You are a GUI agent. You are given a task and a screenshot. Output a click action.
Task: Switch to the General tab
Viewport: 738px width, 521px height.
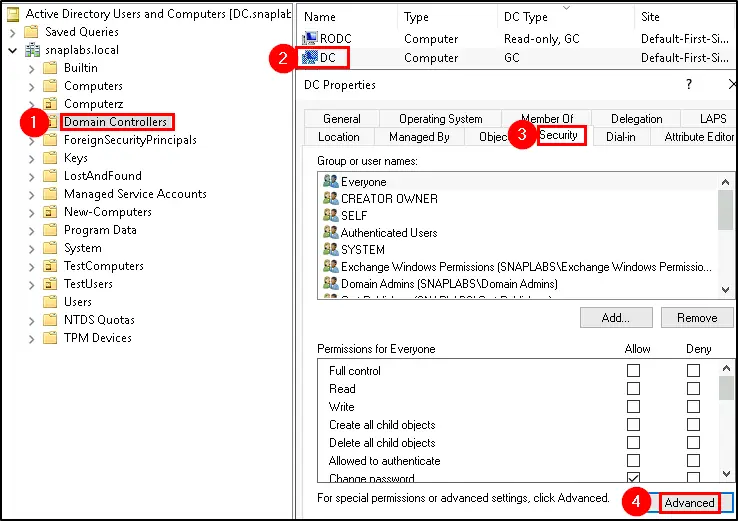(342, 119)
